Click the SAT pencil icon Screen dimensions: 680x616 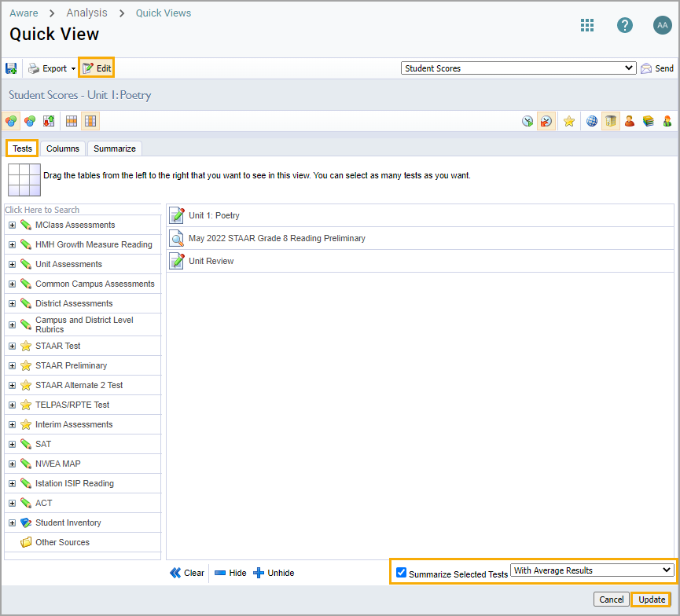tap(26, 444)
